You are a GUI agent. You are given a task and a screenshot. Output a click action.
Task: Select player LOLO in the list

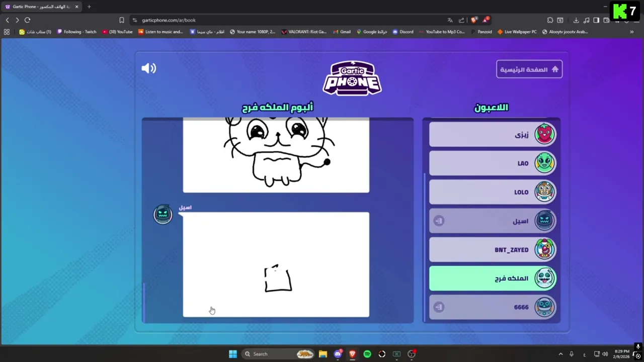(493, 192)
